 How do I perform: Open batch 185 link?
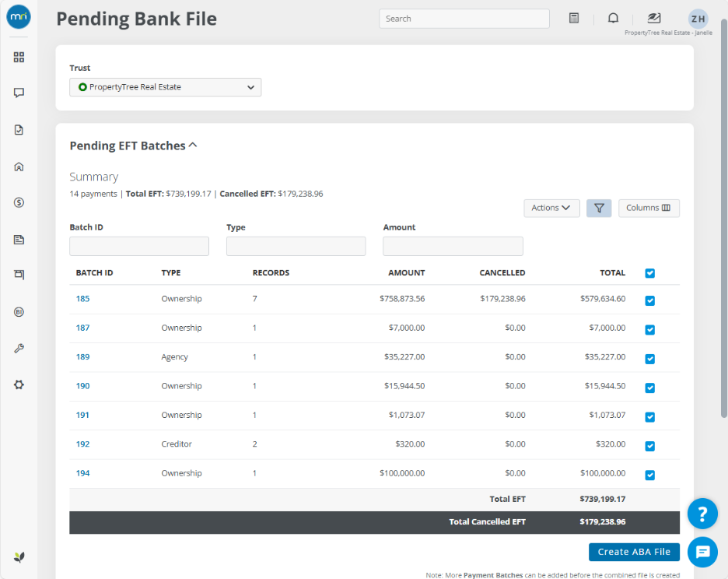pos(82,299)
